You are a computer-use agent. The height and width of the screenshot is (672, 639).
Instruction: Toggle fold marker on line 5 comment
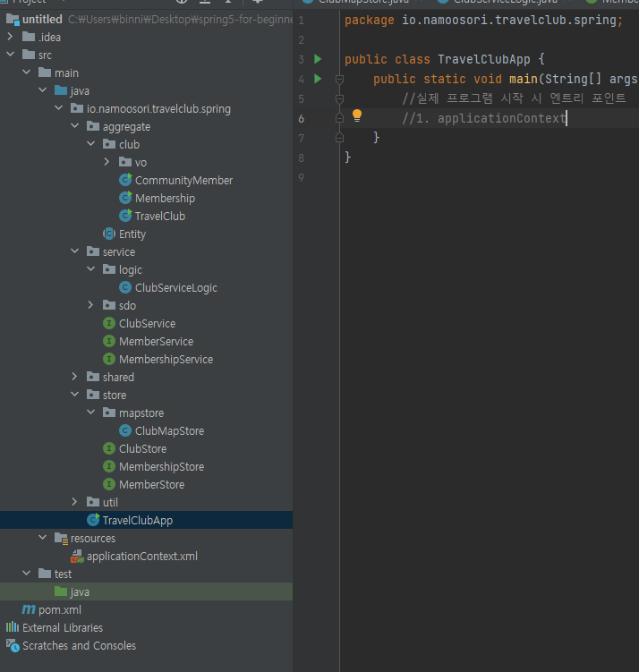339,99
